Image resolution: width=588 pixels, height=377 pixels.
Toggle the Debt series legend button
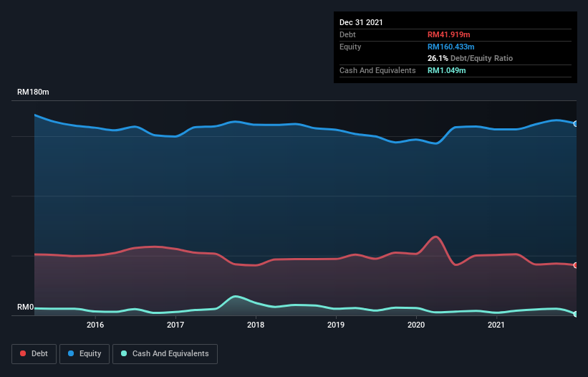click(x=34, y=354)
